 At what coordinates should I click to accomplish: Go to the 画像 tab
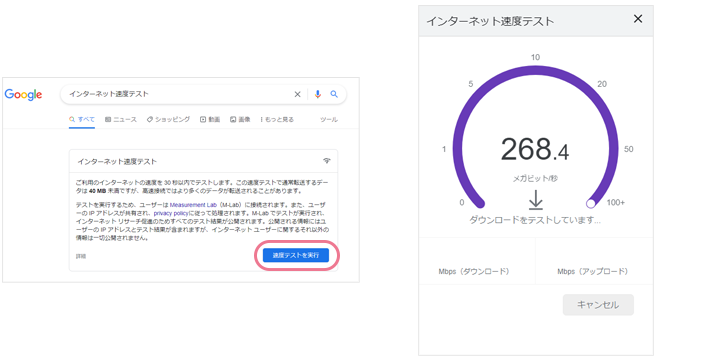(x=240, y=119)
